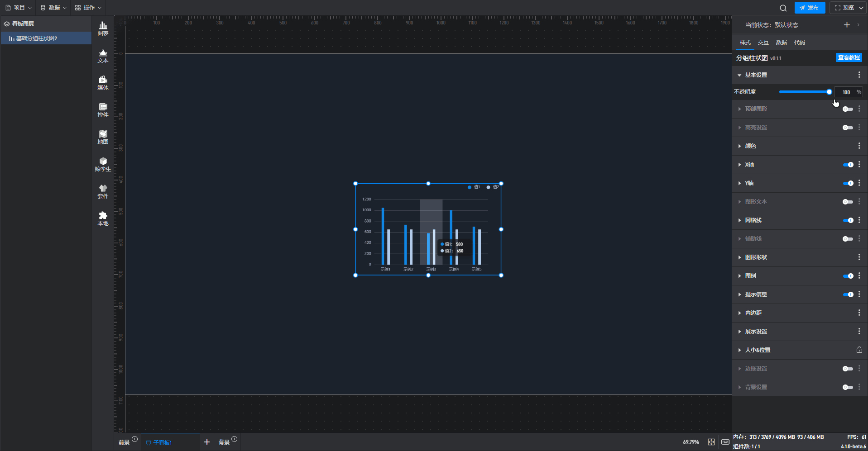The width and height of the screenshot is (868, 451).
Task: Open the 鲸孪生 components panel
Action: pos(103,165)
